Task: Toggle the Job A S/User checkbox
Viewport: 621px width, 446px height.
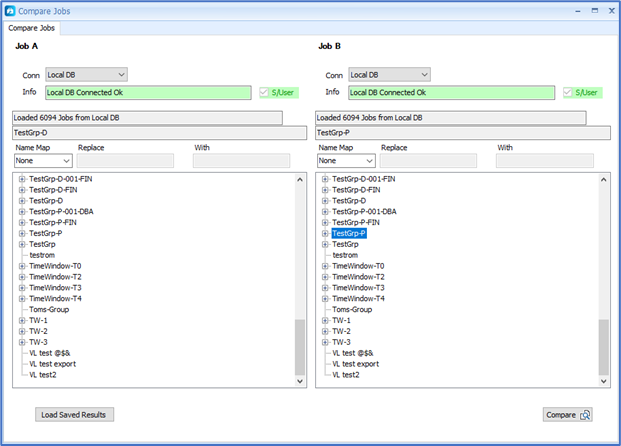Action: pos(265,93)
